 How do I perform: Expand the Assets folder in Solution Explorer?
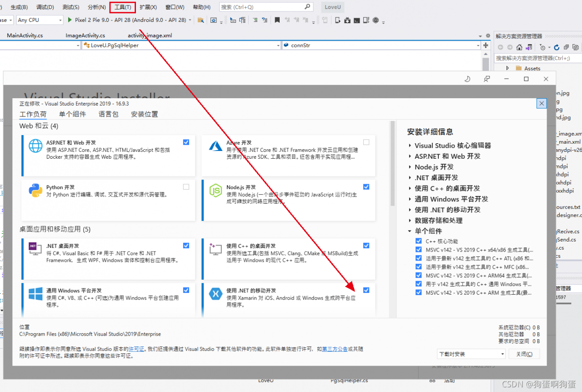[508, 68]
